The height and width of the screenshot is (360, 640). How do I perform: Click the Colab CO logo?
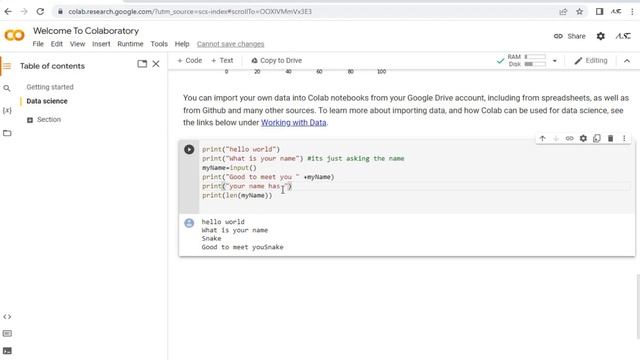tap(14, 36)
